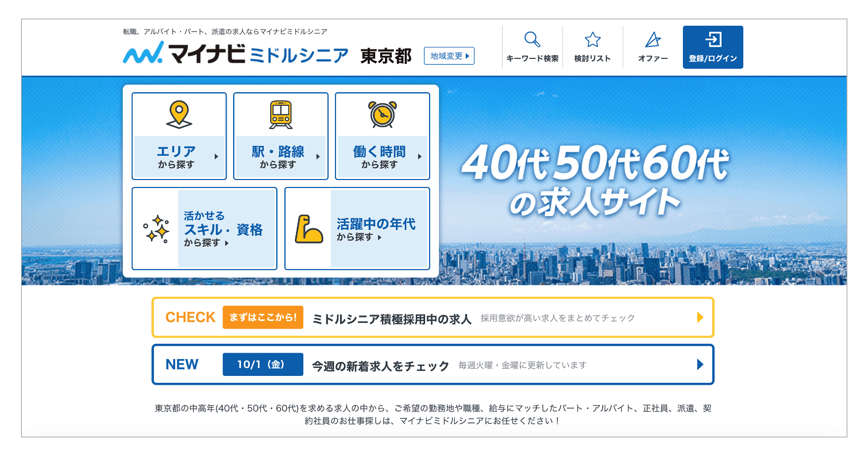The image size is (868, 458).
Task: Click the 10/1（金） date badge
Action: tap(263, 365)
